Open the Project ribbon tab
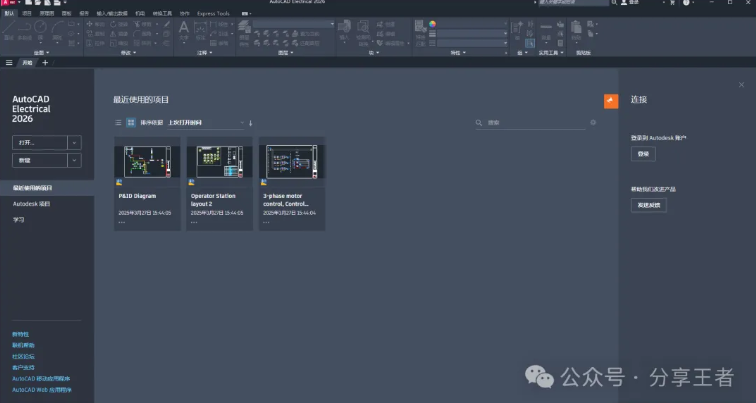 27,13
